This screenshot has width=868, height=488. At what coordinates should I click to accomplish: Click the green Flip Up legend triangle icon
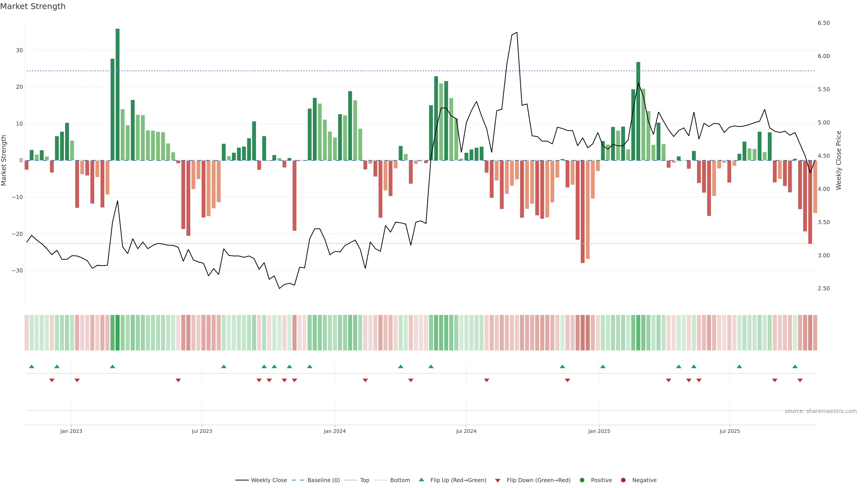coord(421,480)
